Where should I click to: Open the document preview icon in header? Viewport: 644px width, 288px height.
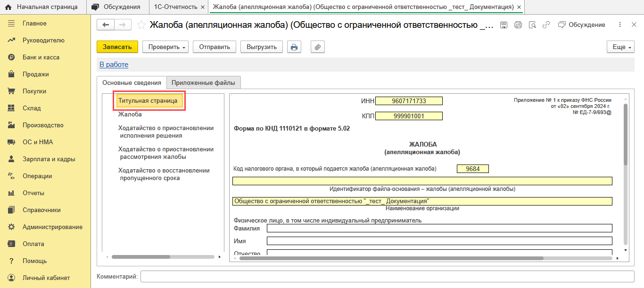532,25
